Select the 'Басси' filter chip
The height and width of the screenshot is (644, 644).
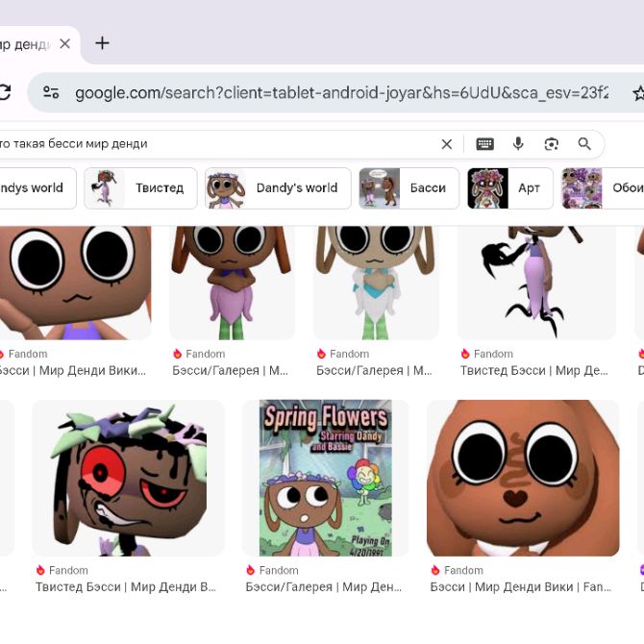(x=409, y=188)
